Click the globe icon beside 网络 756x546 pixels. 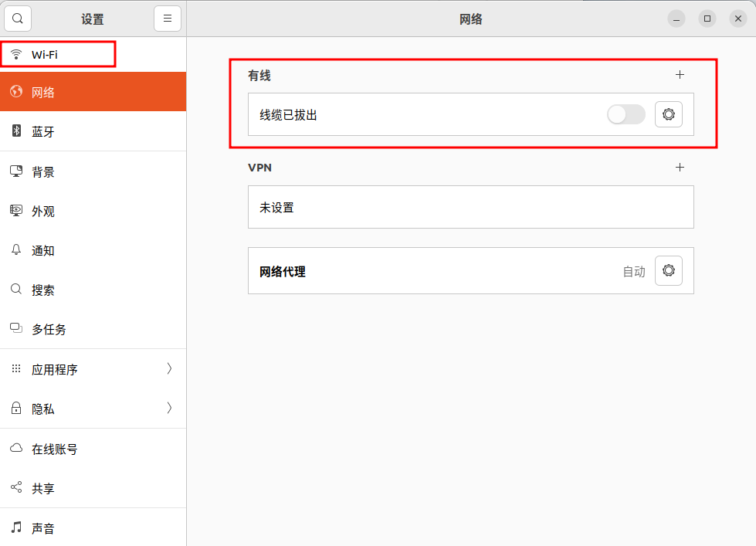click(16, 91)
